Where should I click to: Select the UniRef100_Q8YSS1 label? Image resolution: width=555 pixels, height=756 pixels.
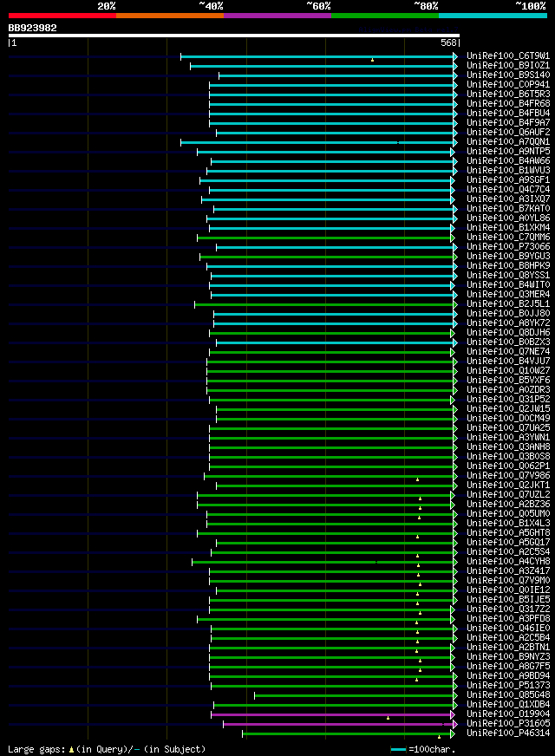[508, 276]
